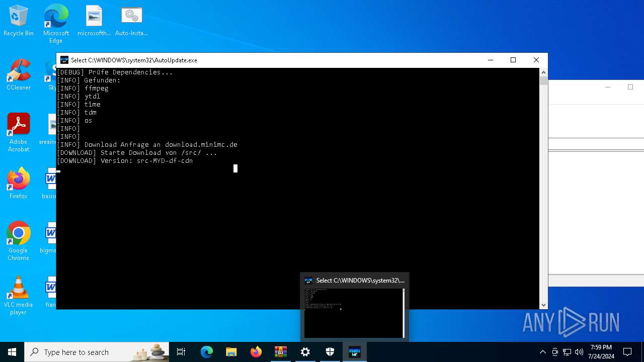Click the '[INFO] ffmpeg' line
This screenshot has height=362, width=644.
click(x=83, y=88)
